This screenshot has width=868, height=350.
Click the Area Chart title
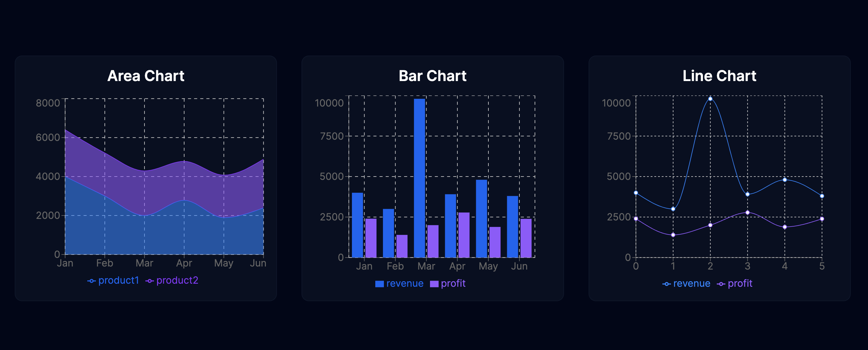[x=146, y=76]
